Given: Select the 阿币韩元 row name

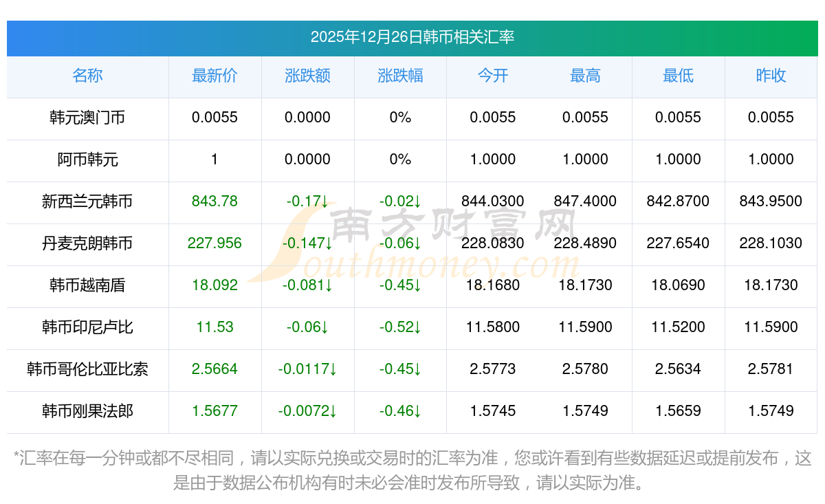Looking at the screenshot, I should pyautogui.click(x=87, y=160).
